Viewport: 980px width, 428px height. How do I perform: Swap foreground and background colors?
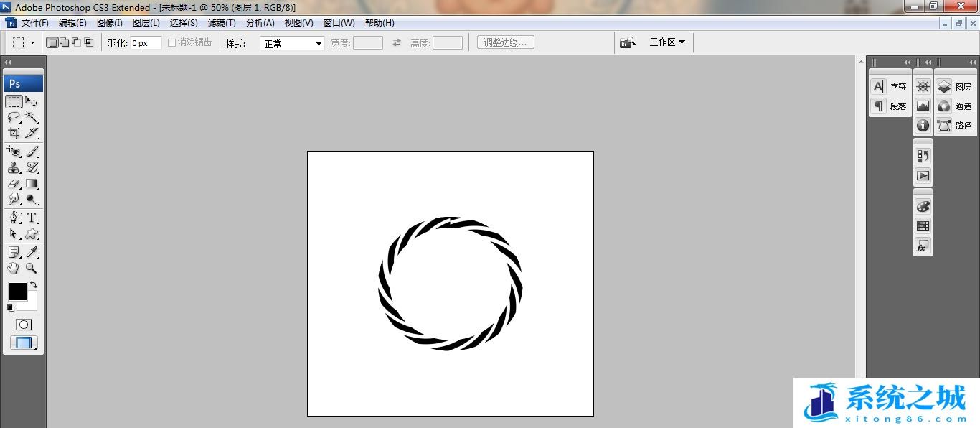(33, 285)
